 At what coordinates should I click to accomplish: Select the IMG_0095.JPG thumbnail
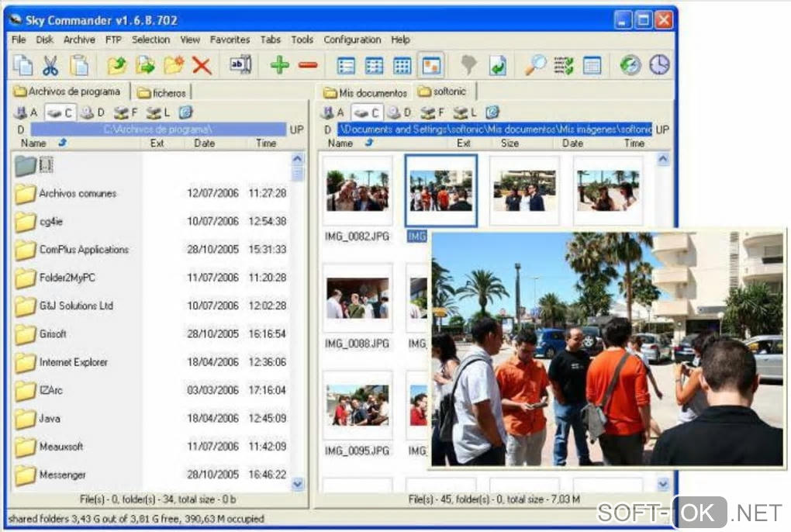358,405
